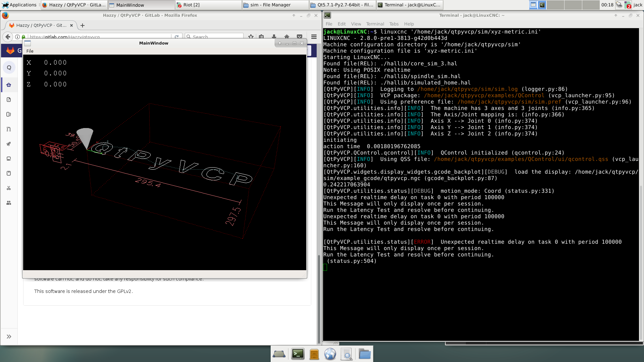Viewport: 644px width, 362px height.
Task: Open the wiki/clipboard icon in GitLab sidebar
Action: [9, 173]
